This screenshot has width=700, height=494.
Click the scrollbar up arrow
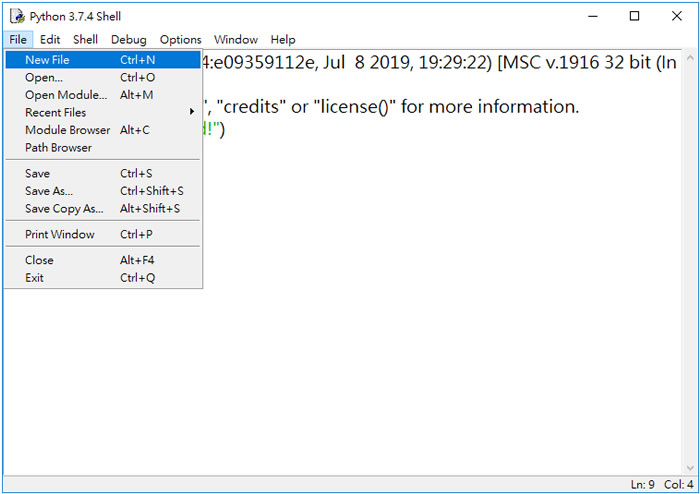(690, 58)
